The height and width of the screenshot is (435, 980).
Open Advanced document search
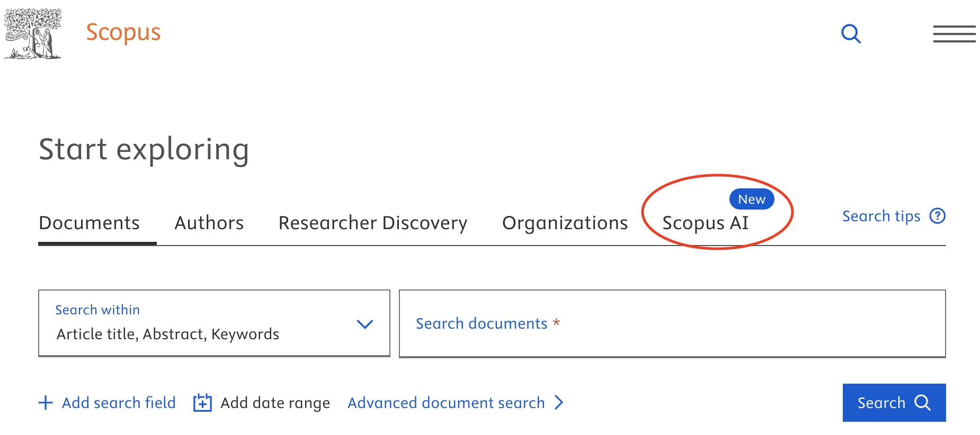point(446,403)
